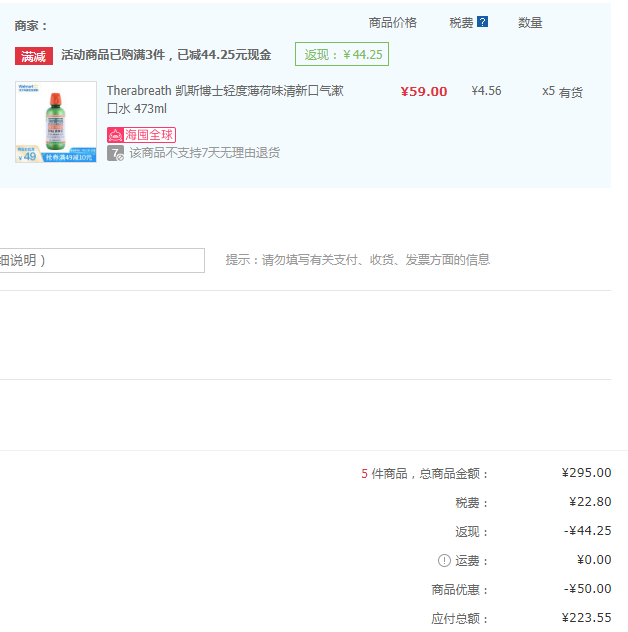Viewport: 628px width, 632px height.
Task: Click the cashback amount -¥44.25
Action: [x=588, y=530]
